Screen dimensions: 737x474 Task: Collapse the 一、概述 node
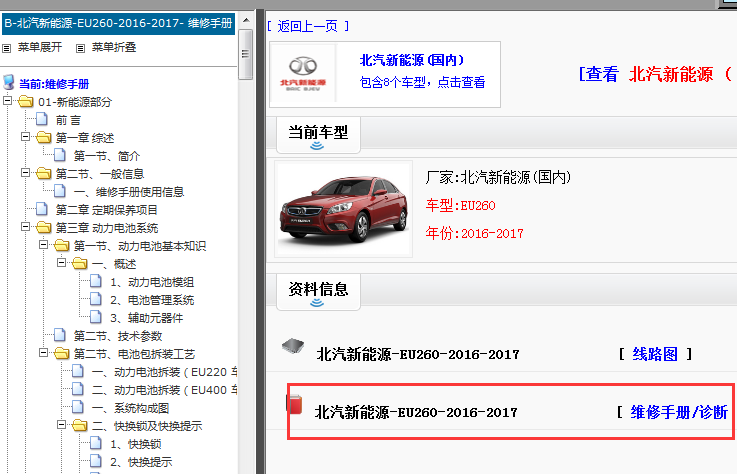62,263
